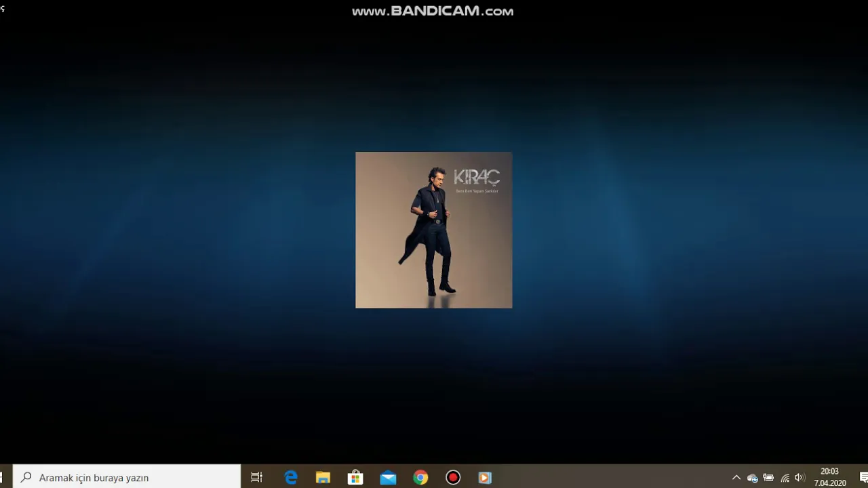
Task: Open Task View in the taskbar
Action: click(257, 477)
